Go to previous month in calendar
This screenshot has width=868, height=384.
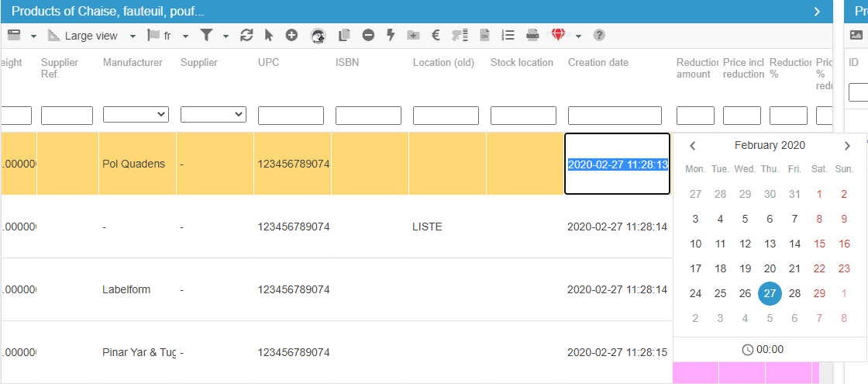pos(693,145)
